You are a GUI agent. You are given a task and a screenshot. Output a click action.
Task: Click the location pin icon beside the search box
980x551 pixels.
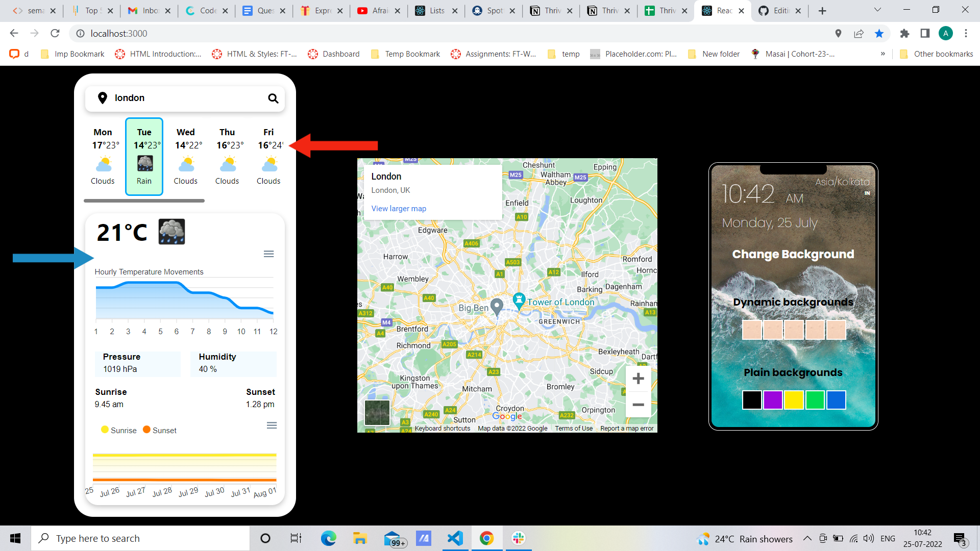102,98
